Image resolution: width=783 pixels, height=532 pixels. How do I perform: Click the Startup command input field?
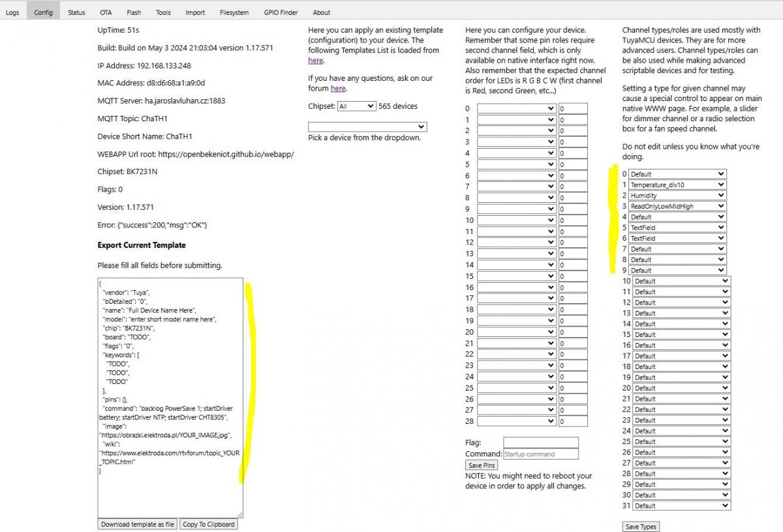tap(541, 454)
